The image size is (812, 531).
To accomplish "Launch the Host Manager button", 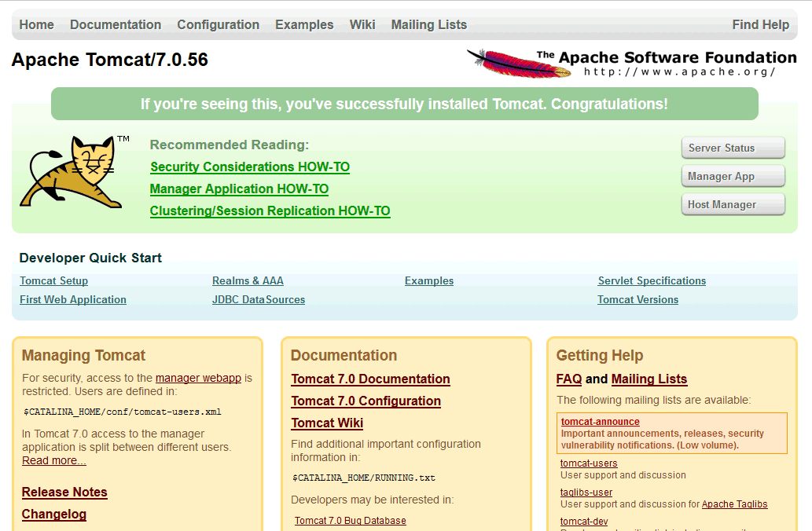I will [x=733, y=204].
